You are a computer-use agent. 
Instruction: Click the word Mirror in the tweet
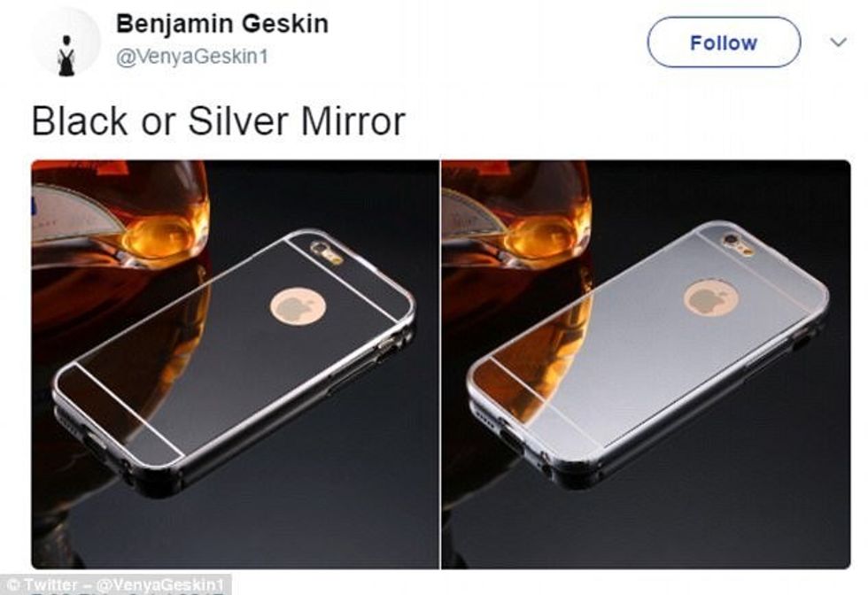(353, 121)
